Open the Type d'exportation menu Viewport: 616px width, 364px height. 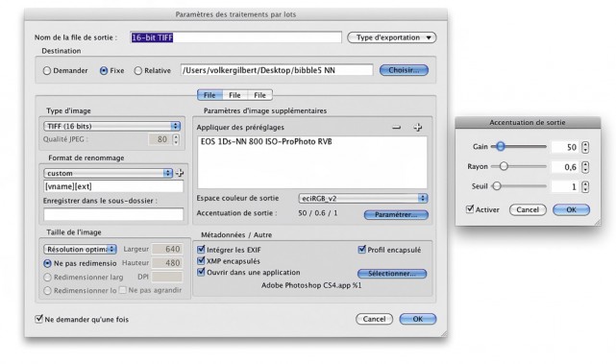[x=392, y=37]
